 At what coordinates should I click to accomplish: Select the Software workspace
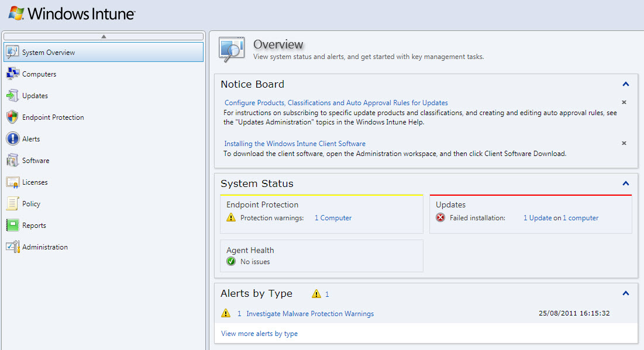click(x=104, y=161)
